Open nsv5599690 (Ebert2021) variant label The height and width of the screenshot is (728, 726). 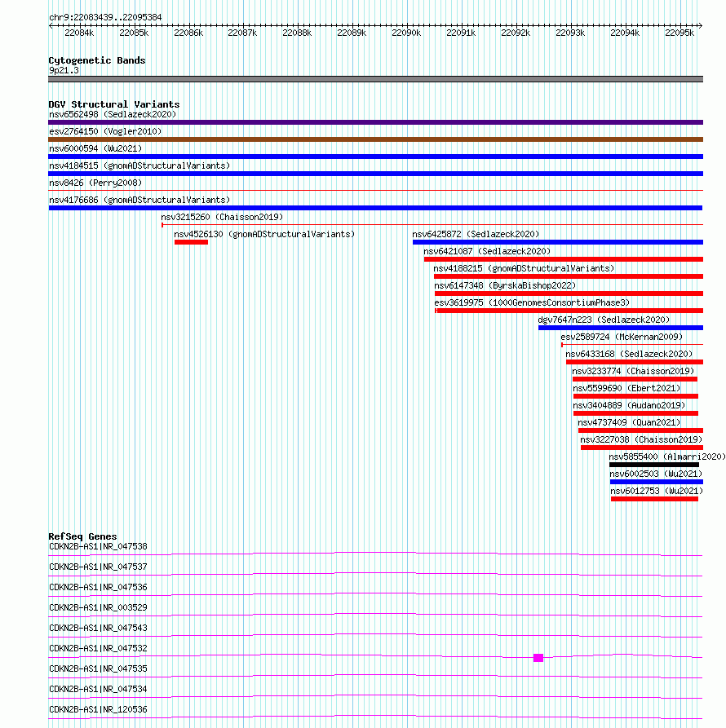point(626,389)
